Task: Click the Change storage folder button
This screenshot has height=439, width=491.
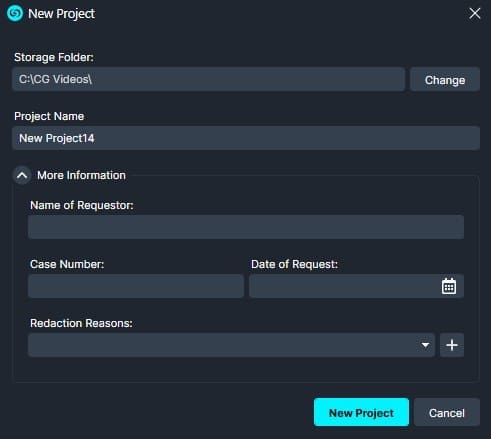Action: (x=445, y=79)
